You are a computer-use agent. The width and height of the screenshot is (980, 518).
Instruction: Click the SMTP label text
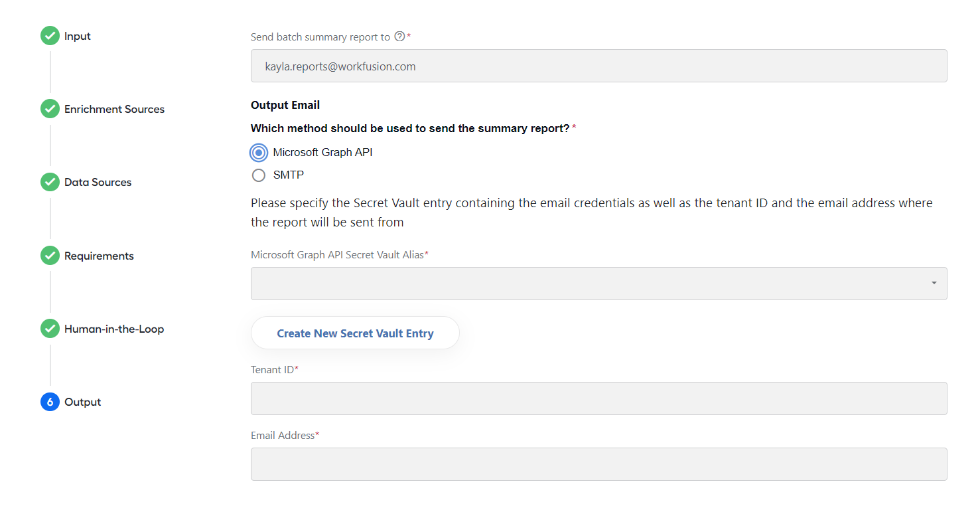pyautogui.click(x=289, y=175)
